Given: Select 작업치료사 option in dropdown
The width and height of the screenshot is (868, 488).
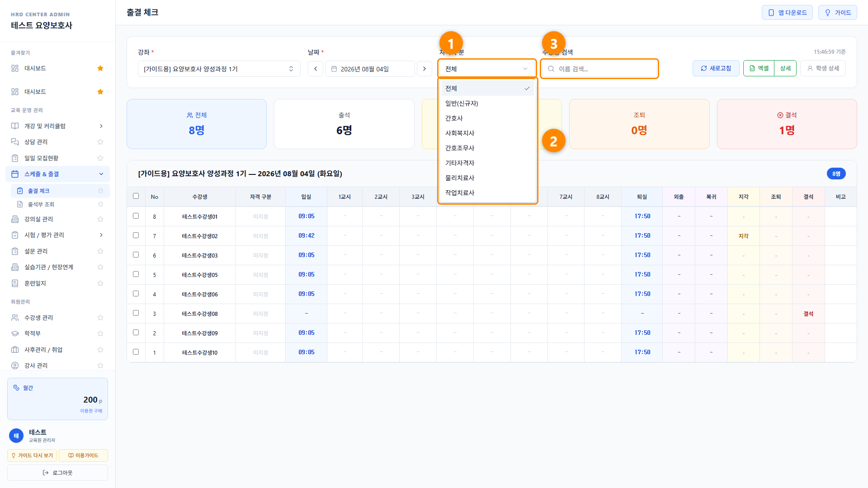Looking at the screenshot, I should 487,193.
